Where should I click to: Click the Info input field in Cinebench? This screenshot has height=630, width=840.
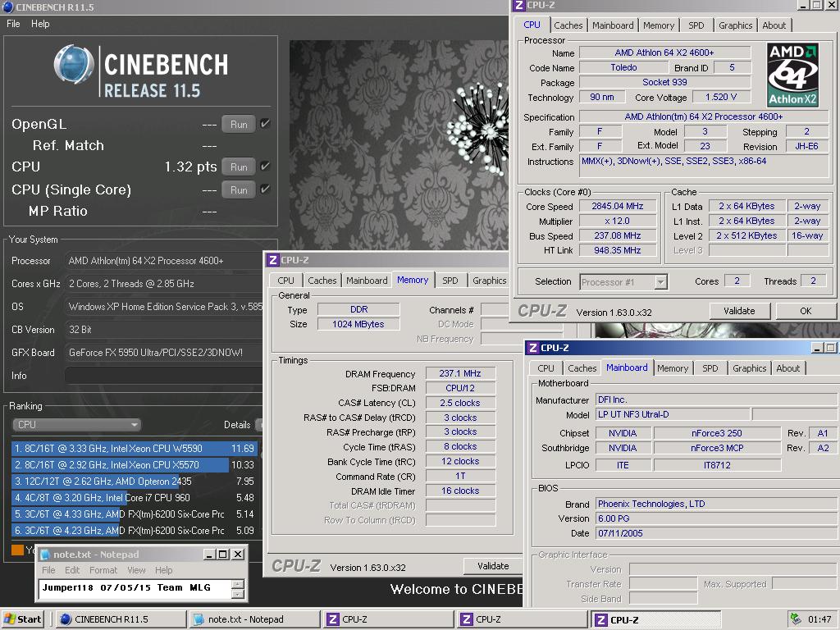[163, 376]
